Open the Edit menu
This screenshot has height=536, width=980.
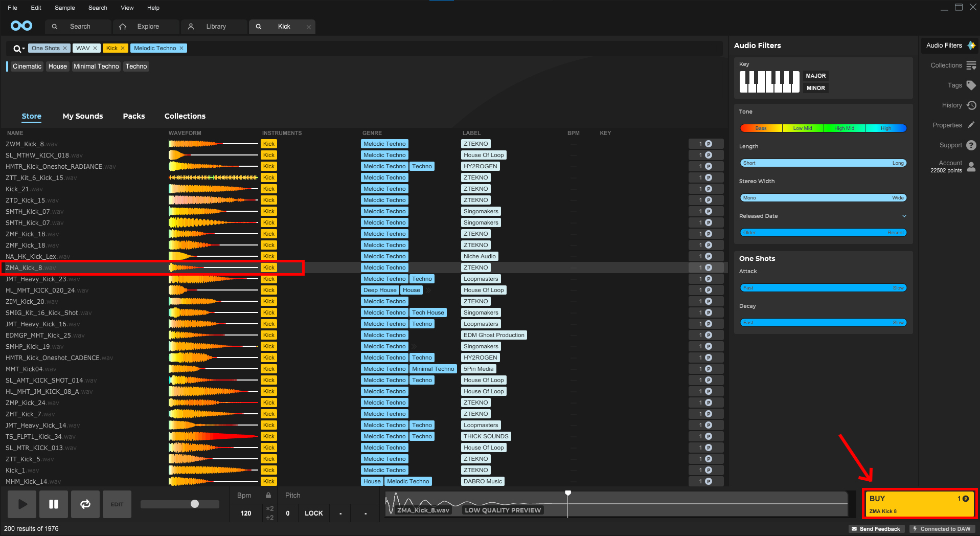[36, 8]
